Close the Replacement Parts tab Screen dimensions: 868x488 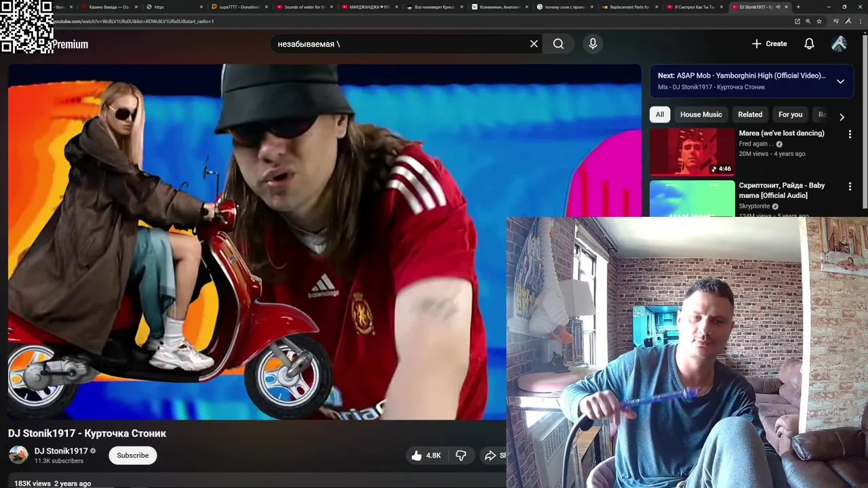click(657, 7)
